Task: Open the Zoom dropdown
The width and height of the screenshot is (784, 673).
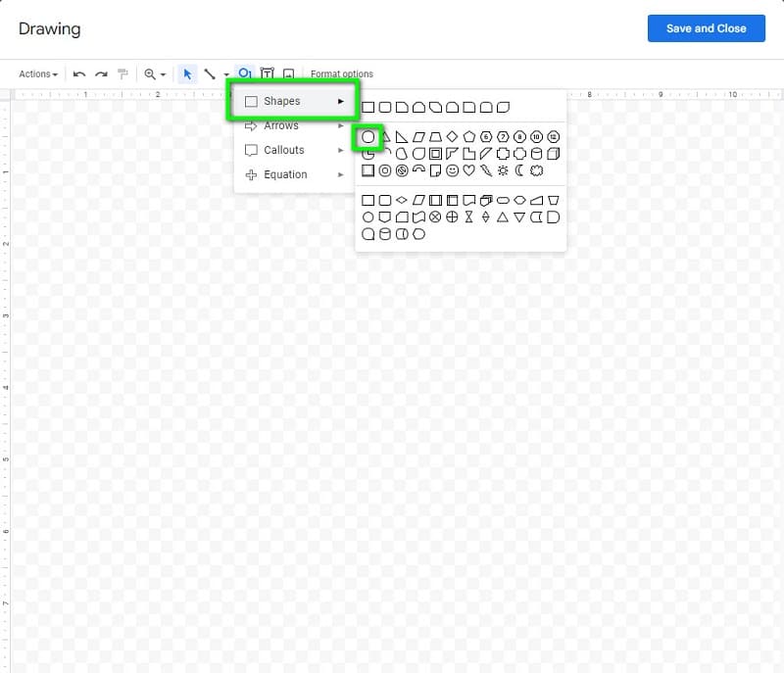Action: tap(155, 73)
